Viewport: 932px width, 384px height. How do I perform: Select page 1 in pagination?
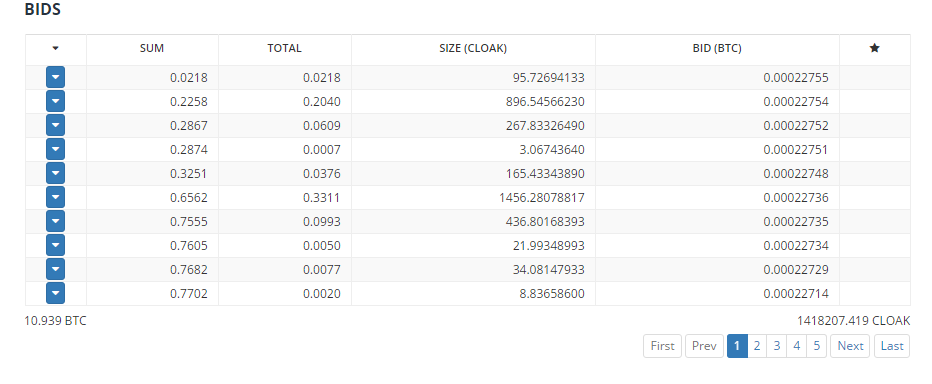(737, 346)
